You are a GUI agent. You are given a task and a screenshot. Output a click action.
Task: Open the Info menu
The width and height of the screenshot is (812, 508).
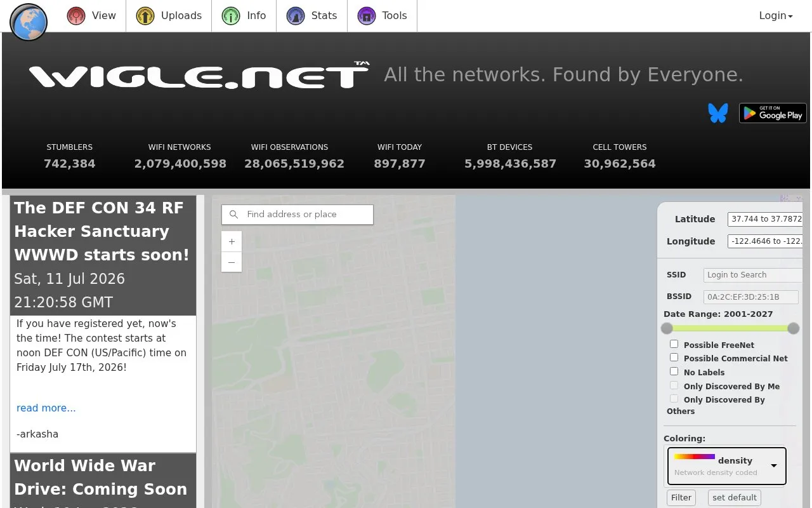click(244, 16)
